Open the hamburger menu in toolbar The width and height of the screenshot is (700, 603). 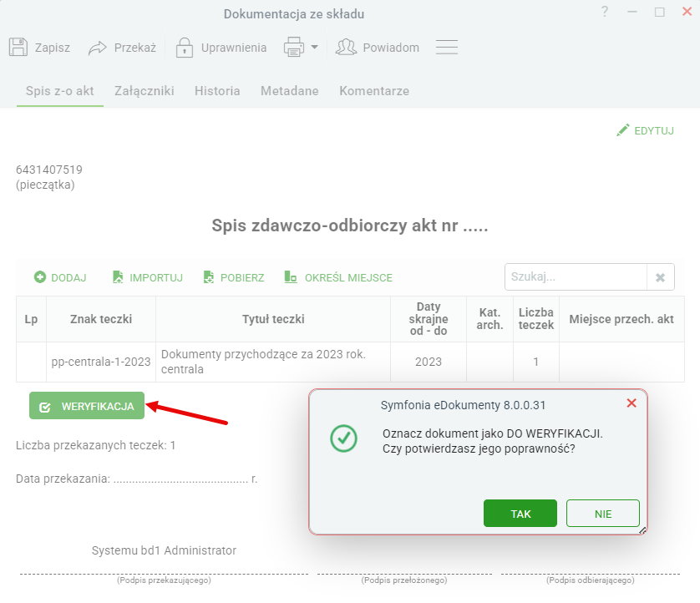click(447, 47)
